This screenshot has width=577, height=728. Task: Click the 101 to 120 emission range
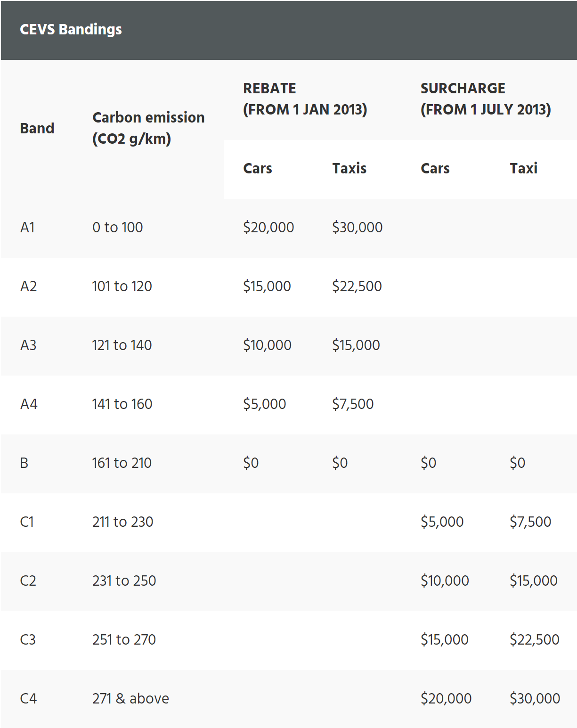(122, 286)
